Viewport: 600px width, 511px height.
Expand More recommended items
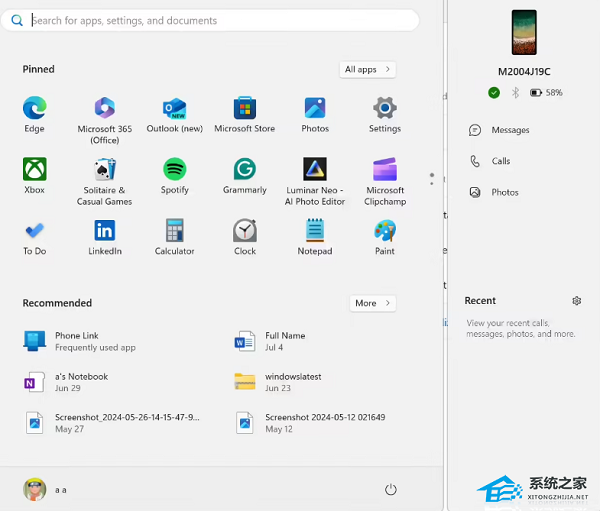click(372, 303)
